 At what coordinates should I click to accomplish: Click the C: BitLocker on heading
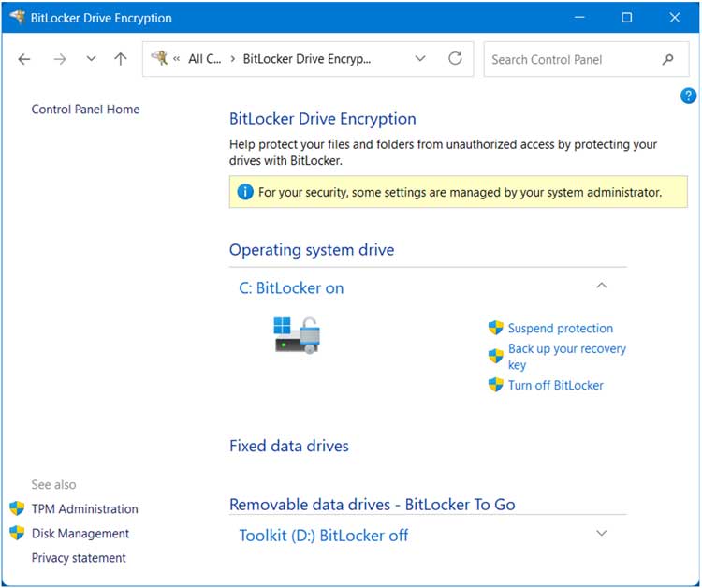pos(291,288)
